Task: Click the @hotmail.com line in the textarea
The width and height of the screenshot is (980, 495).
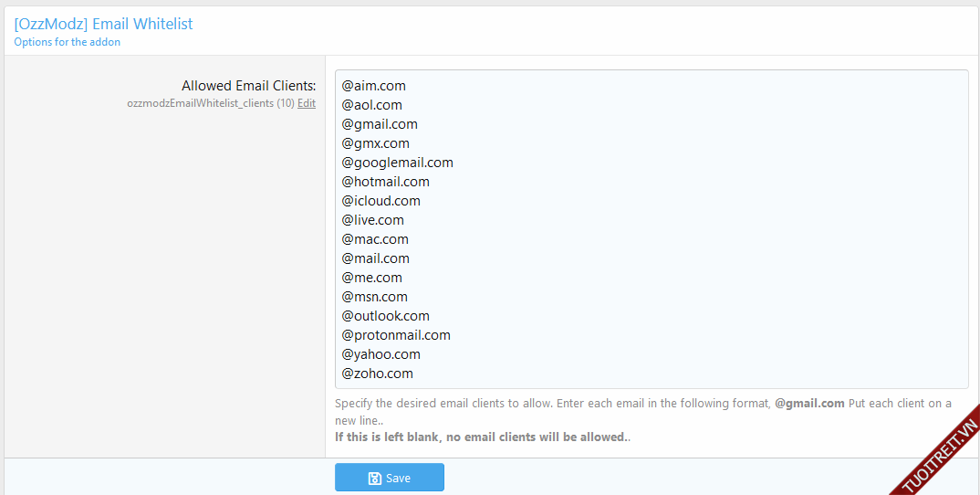Action: coord(386,182)
